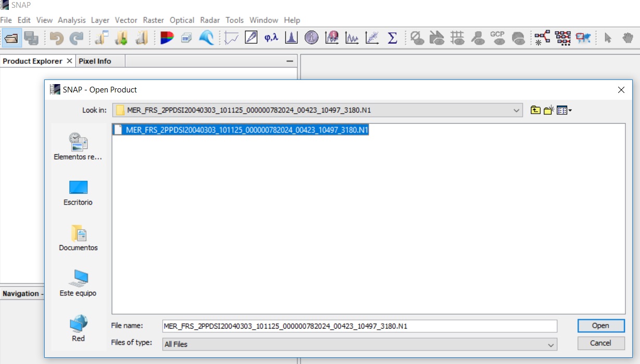640x364 pixels.
Task: Go to Documentos location
Action: [x=78, y=238]
